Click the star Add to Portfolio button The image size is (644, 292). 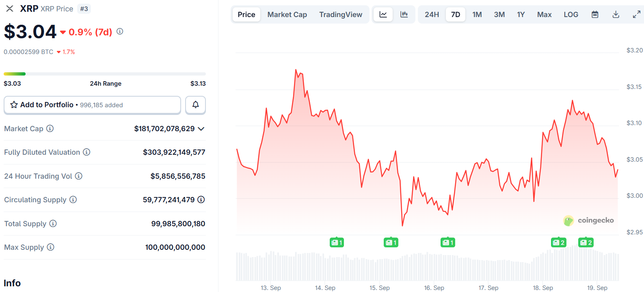[92, 105]
